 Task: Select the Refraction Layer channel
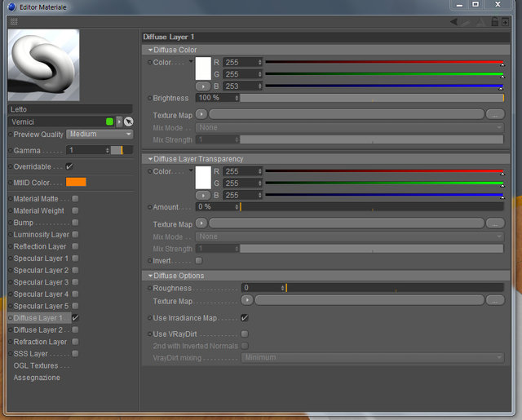point(40,342)
